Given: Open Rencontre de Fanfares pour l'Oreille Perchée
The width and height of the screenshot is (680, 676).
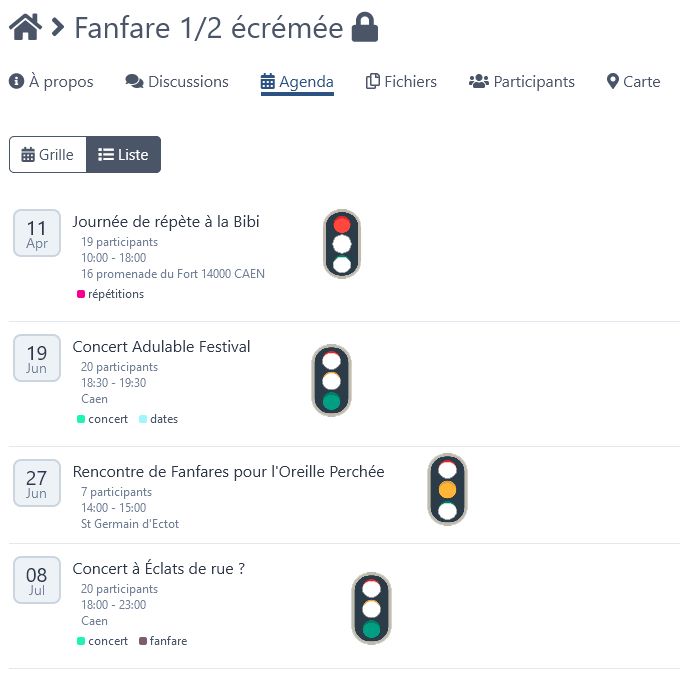Looking at the screenshot, I should coord(228,472).
